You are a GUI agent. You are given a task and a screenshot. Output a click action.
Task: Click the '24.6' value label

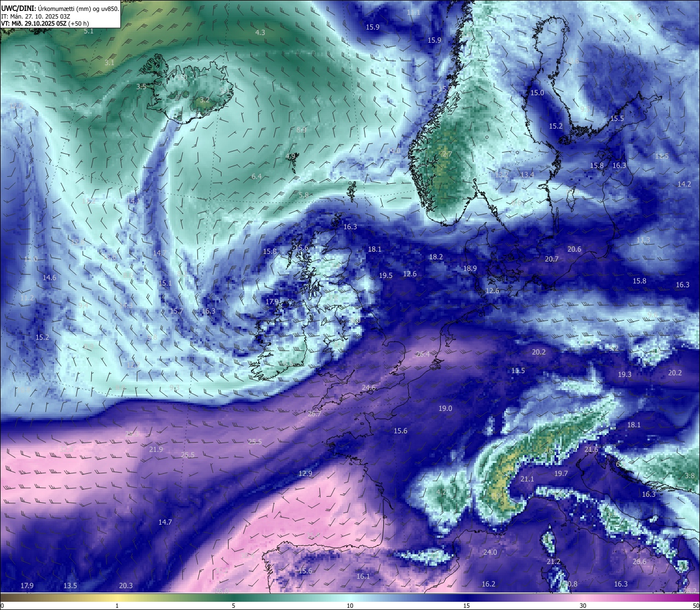pos(369,388)
